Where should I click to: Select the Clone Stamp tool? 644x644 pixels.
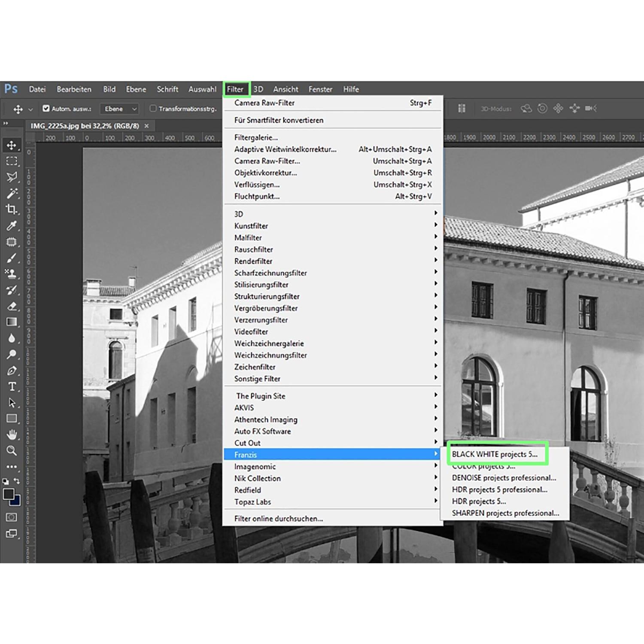[x=12, y=274]
